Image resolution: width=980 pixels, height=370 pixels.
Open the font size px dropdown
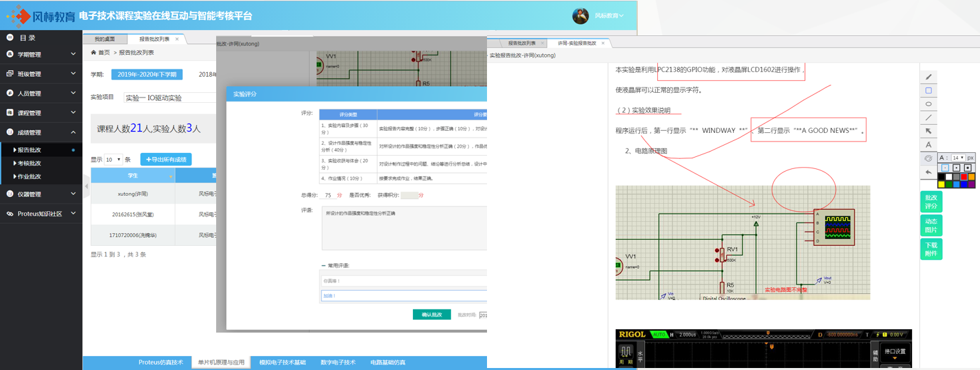(x=959, y=158)
